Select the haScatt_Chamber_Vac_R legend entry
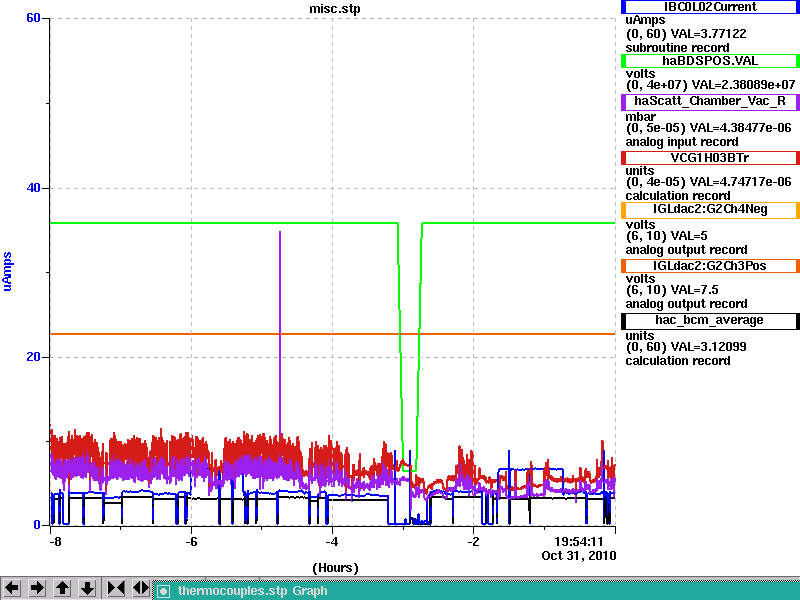 710,101
